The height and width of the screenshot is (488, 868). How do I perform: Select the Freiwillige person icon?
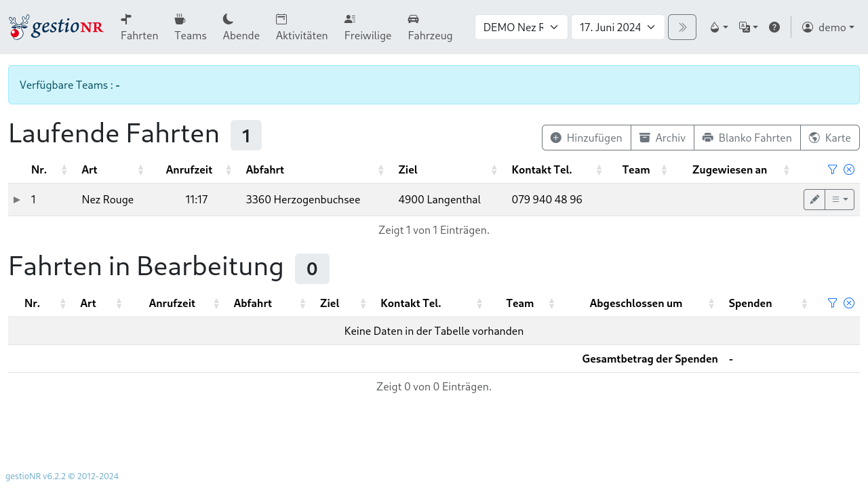[x=368, y=27]
